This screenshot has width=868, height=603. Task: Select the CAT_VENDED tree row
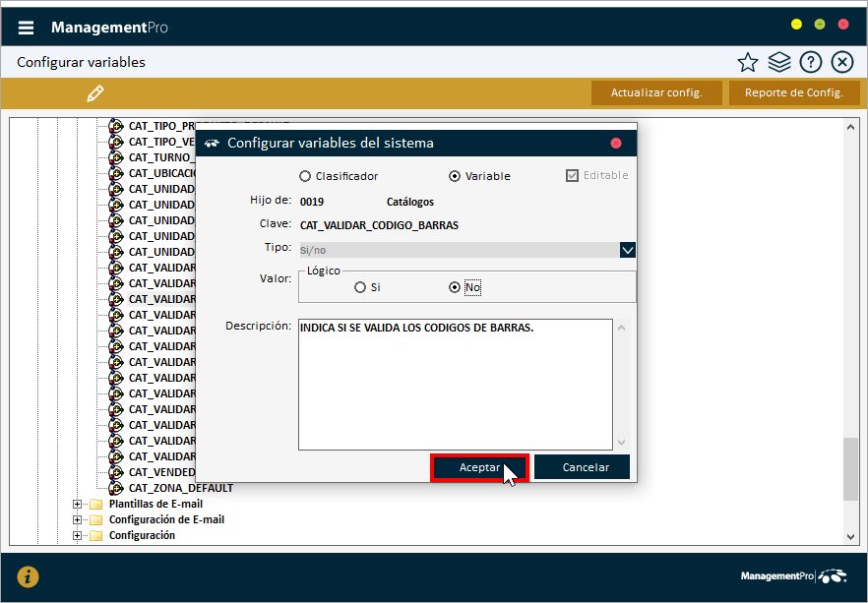click(x=161, y=472)
